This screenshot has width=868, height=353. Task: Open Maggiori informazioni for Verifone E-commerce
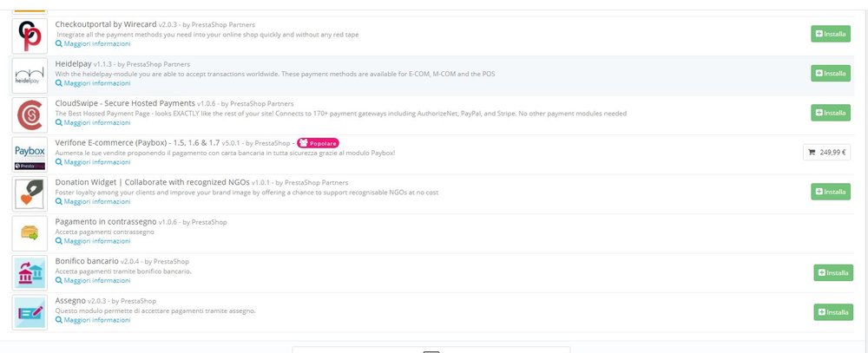click(93, 162)
